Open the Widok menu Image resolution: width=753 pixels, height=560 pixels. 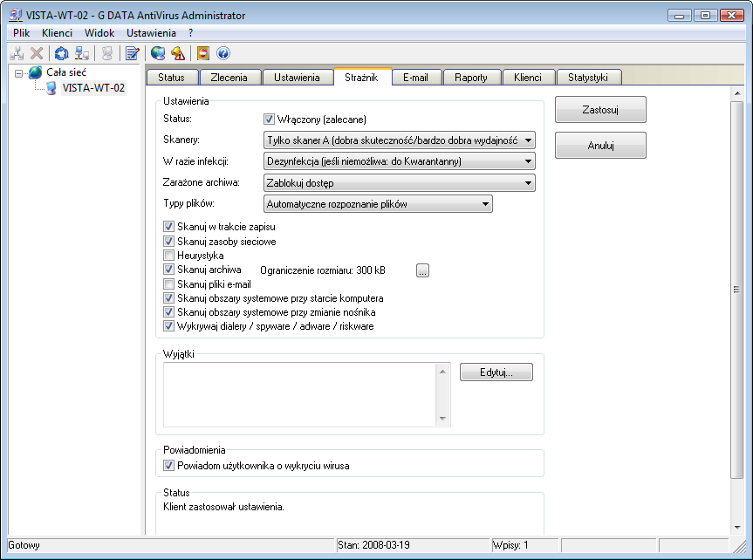(99, 33)
